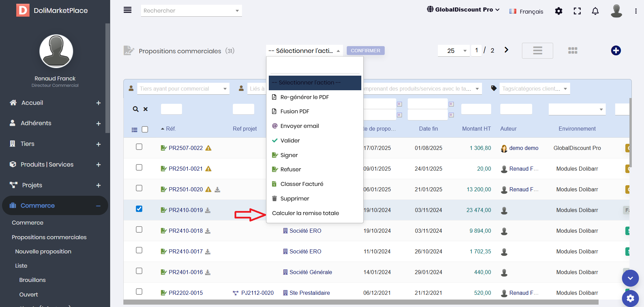Download PDF icon for PR2410-0018

pyautogui.click(x=208, y=231)
